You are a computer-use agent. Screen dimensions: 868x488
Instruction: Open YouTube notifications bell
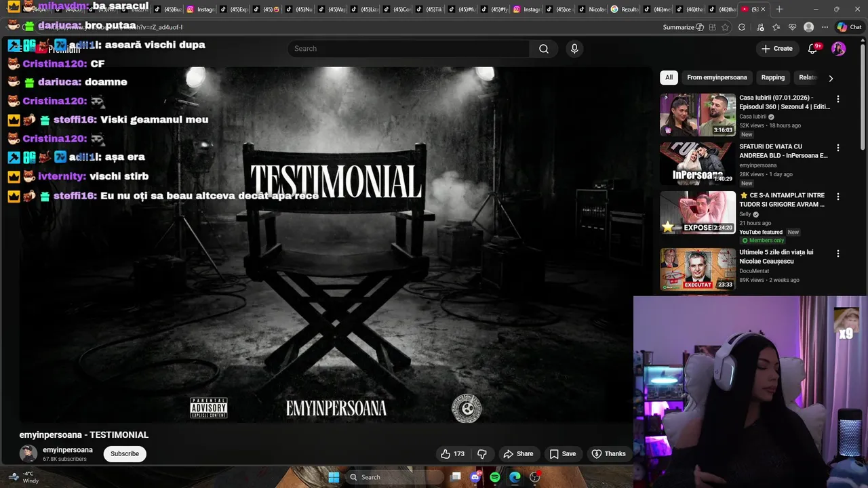(x=812, y=49)
